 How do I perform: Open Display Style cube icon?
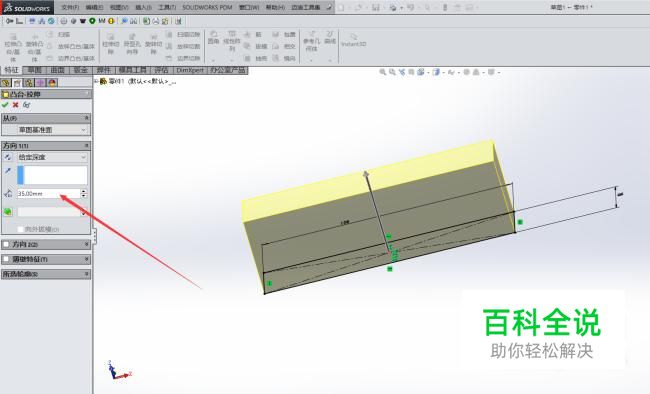pyautogui.click(x=436, y=72)
